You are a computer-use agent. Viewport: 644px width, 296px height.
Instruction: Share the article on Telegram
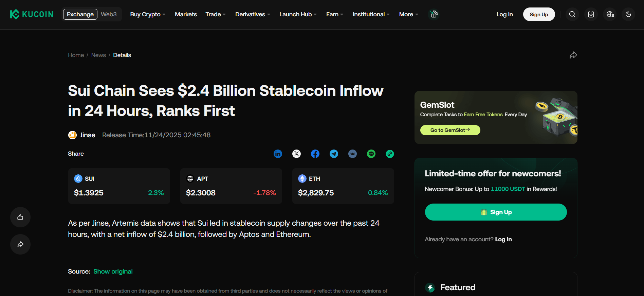[334, 154]
